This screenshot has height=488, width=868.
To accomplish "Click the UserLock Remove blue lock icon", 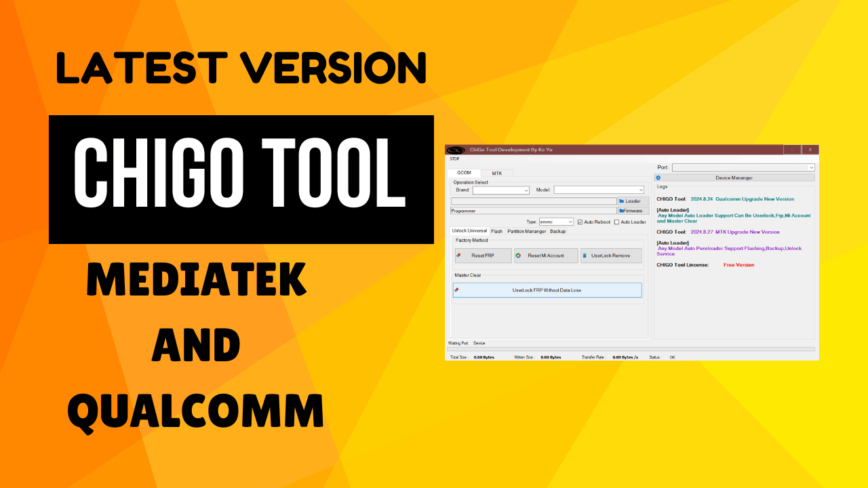I will [585, 256].
